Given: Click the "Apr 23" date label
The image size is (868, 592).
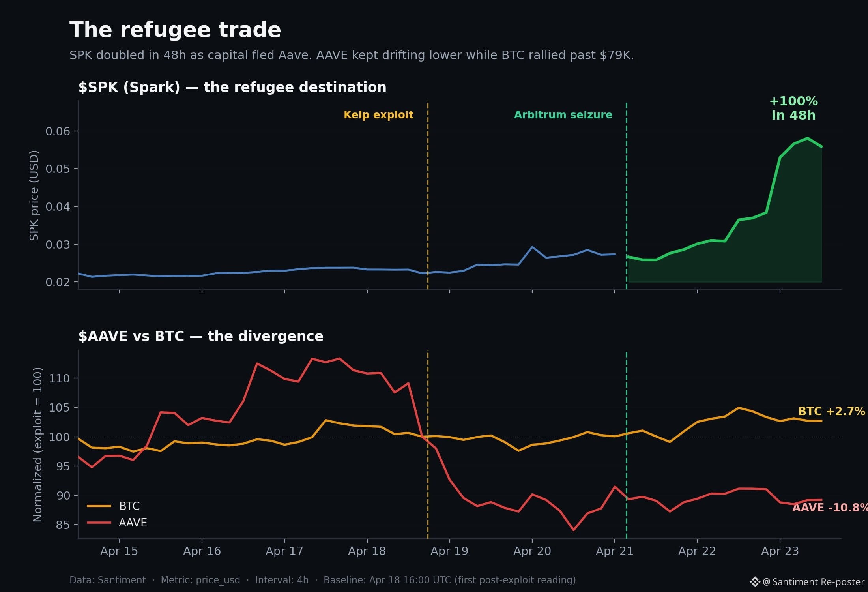Looking at the screenshot, I should (780, 551).
